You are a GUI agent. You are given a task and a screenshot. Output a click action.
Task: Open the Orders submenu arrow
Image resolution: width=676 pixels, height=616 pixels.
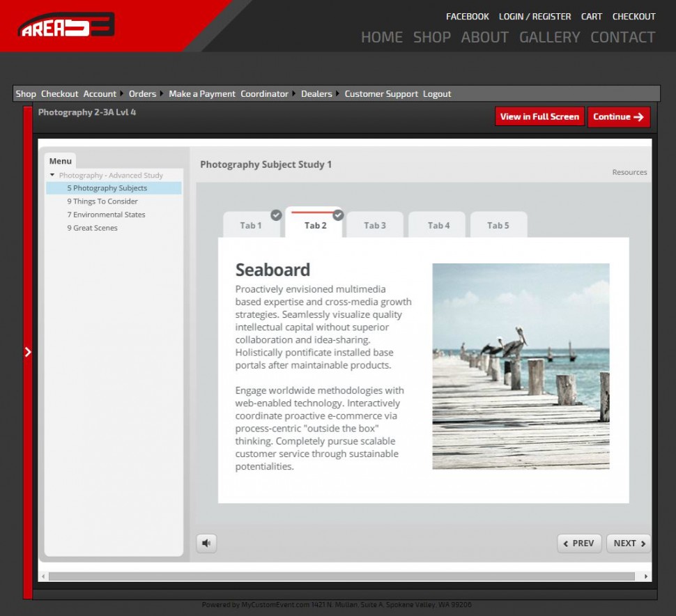(162, 93)
